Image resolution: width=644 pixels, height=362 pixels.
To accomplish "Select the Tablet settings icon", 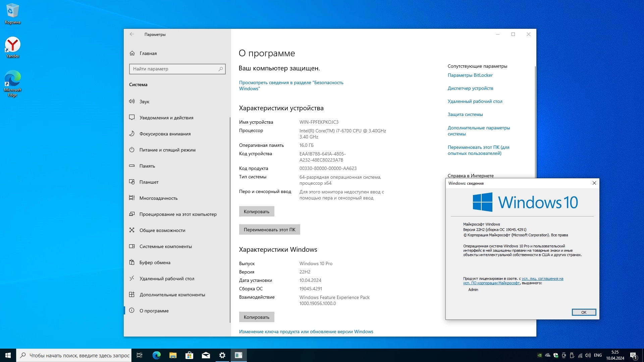I will pyautogui.click(x=132, y=182).
